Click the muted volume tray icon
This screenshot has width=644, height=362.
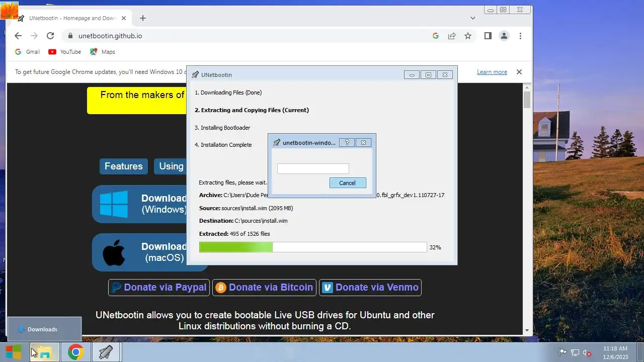(587, 352)
